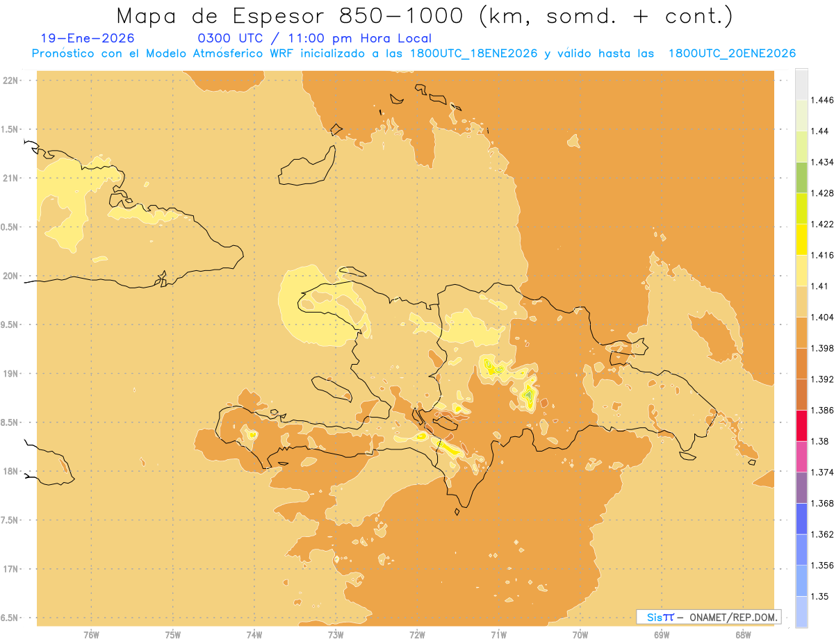Pick the purple swatch between 1.368 and 1.374

click(x=801, y=488)
